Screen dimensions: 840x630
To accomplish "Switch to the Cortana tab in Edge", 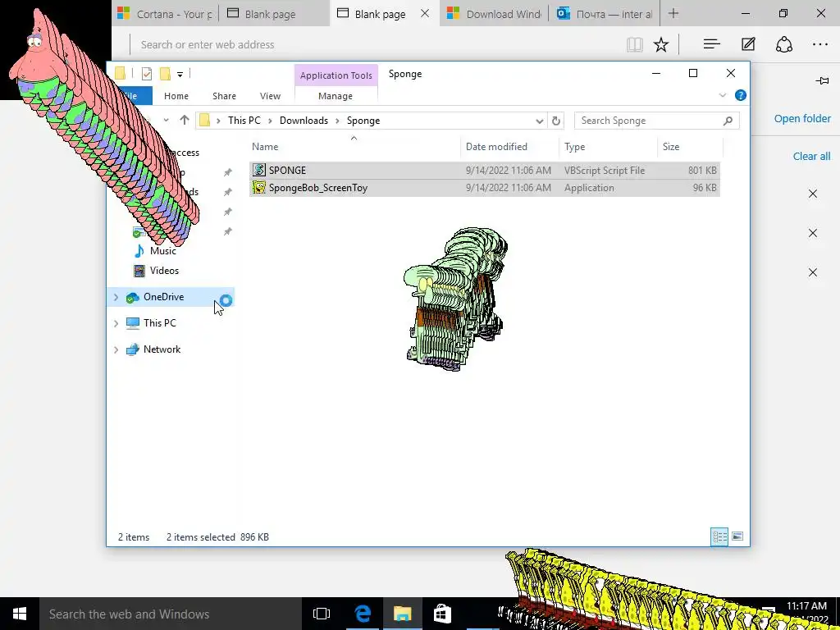I will click(165, 14).
